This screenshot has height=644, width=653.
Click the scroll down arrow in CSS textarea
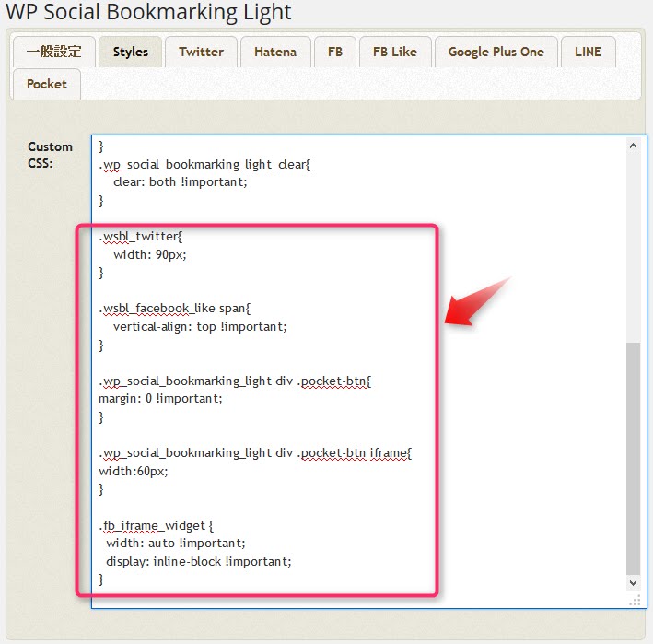633,583
